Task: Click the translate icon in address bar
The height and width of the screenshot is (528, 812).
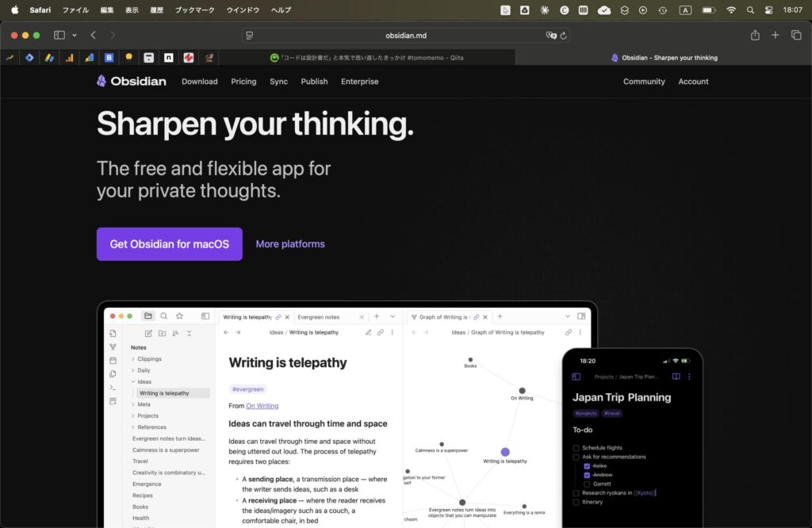Action: (x=551, y=36)
